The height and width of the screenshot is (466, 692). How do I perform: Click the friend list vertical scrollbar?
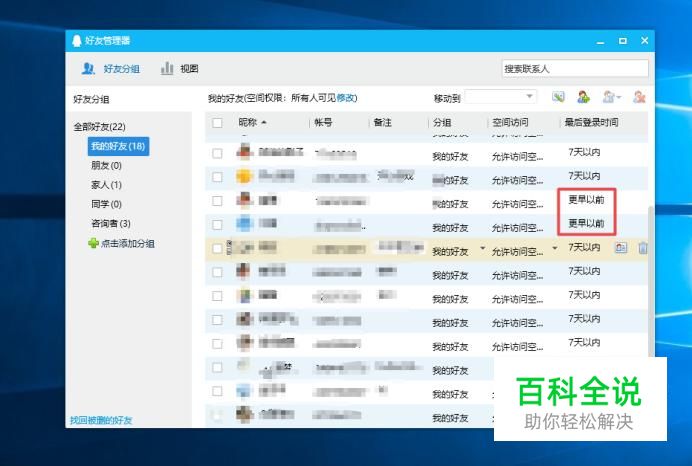(x=651, y=282)
